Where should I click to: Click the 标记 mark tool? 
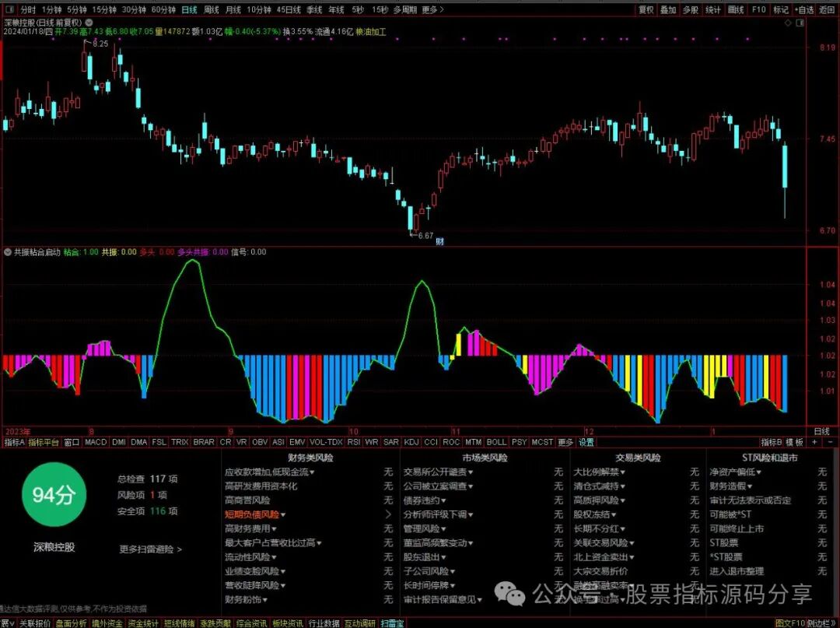(x=781, y=9)
